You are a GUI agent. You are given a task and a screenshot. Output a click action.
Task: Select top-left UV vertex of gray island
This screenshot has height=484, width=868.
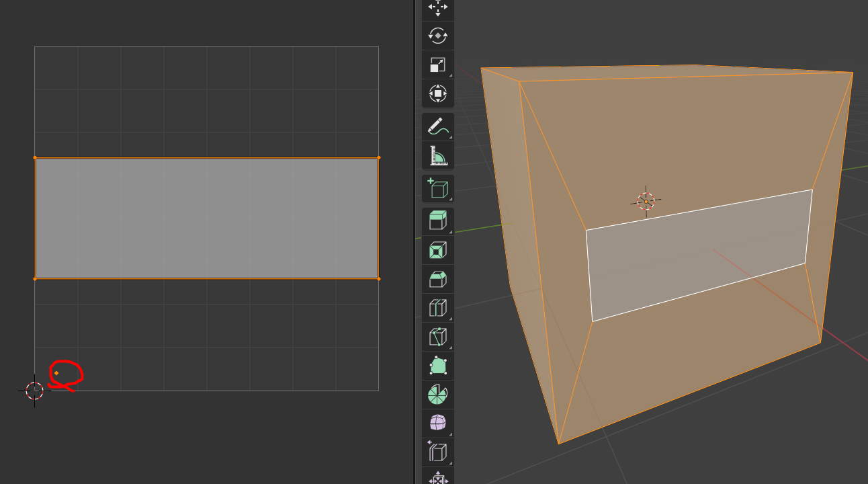(35, 158)
